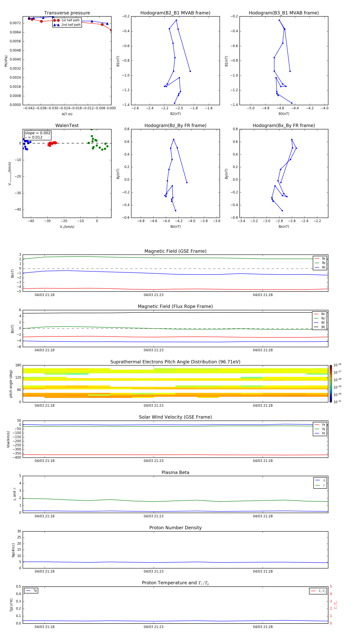Click the Suprathermal Electrons Pitch Angle title
This screenshot has width=351, height=644.
coord(175,362)
